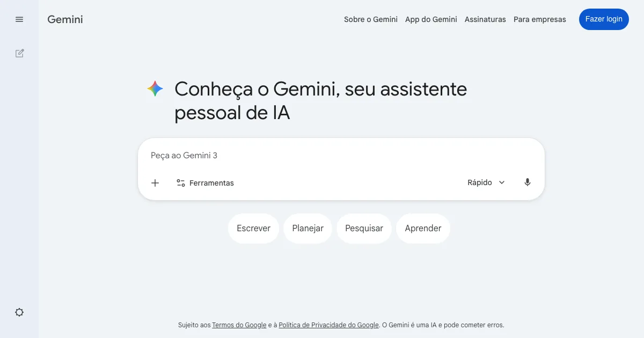Open the Termos do Google link
The height and width of the screenshot is (338, 644).
click(239, 325)
